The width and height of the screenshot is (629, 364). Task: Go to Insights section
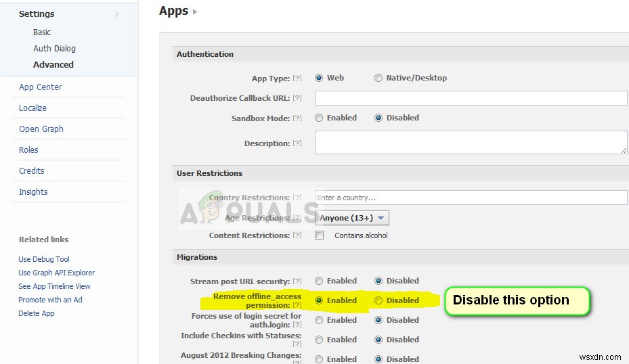[x=33, y=192]
